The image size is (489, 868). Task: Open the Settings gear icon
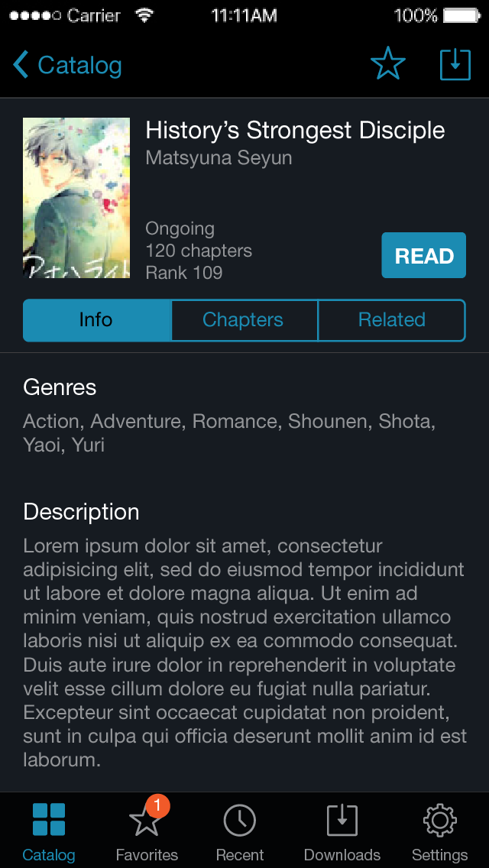[439, 820]
